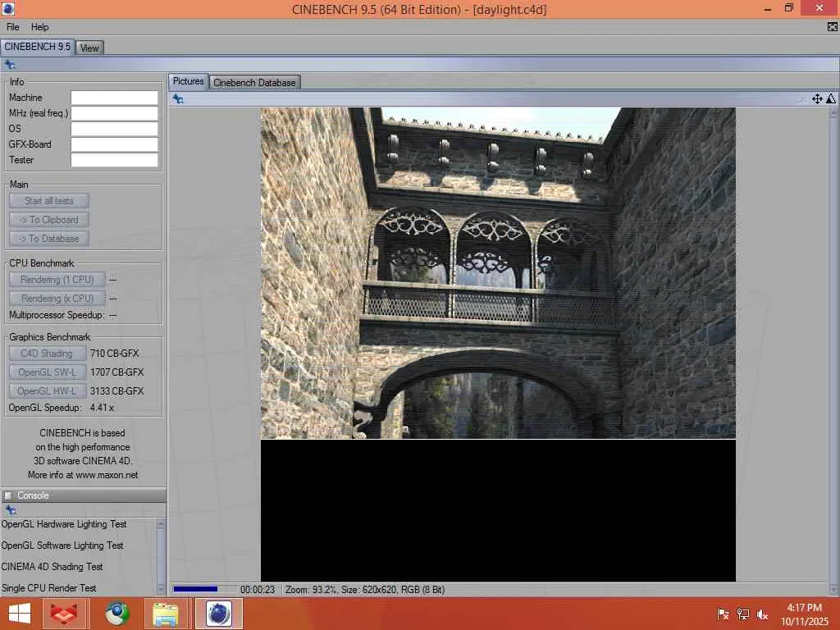Copy results with To Clipboard button
Screen dimensions: 840x630
48,220
